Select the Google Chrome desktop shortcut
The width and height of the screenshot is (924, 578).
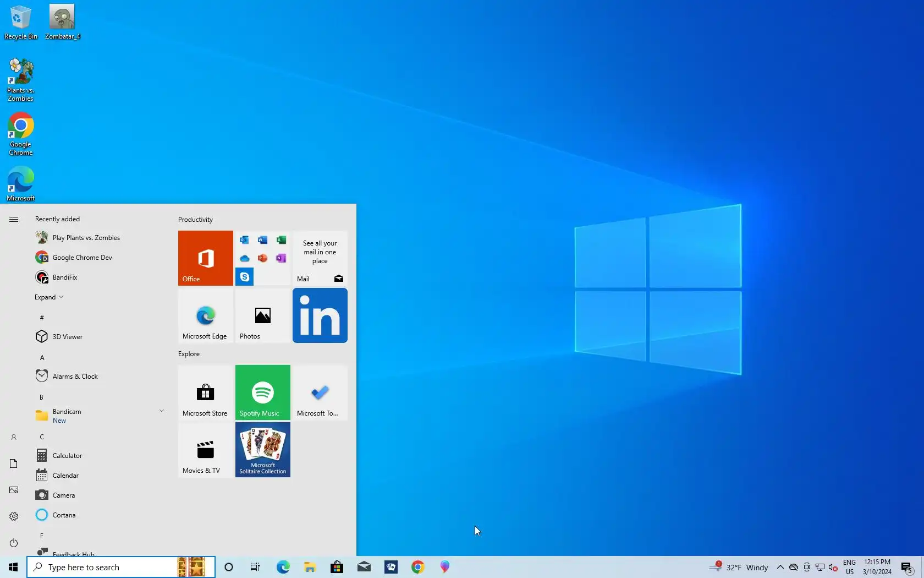point(21,134)
